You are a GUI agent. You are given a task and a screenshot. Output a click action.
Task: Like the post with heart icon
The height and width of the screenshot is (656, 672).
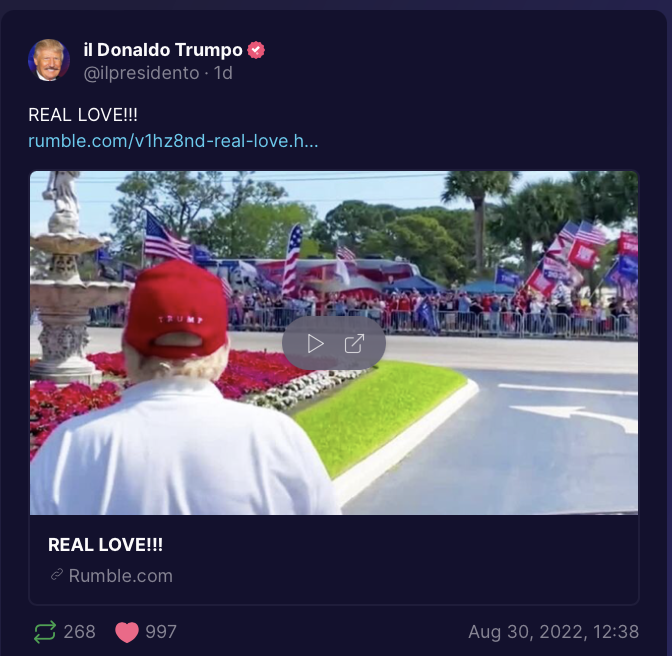127,632
